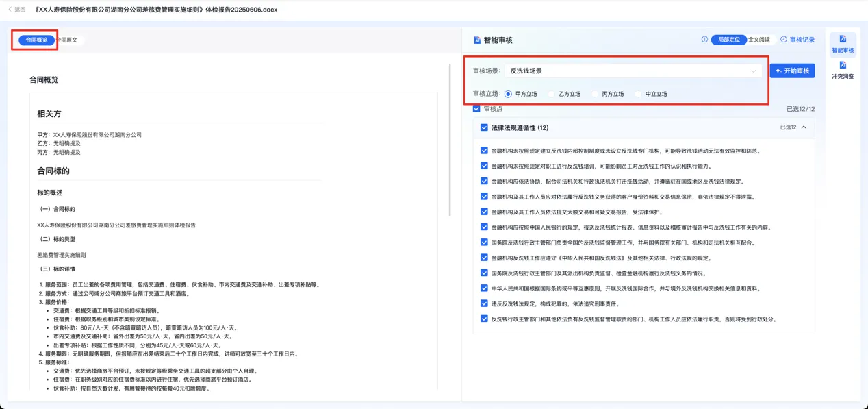Click the 智能审核 sidebar icon

[843, 40]
